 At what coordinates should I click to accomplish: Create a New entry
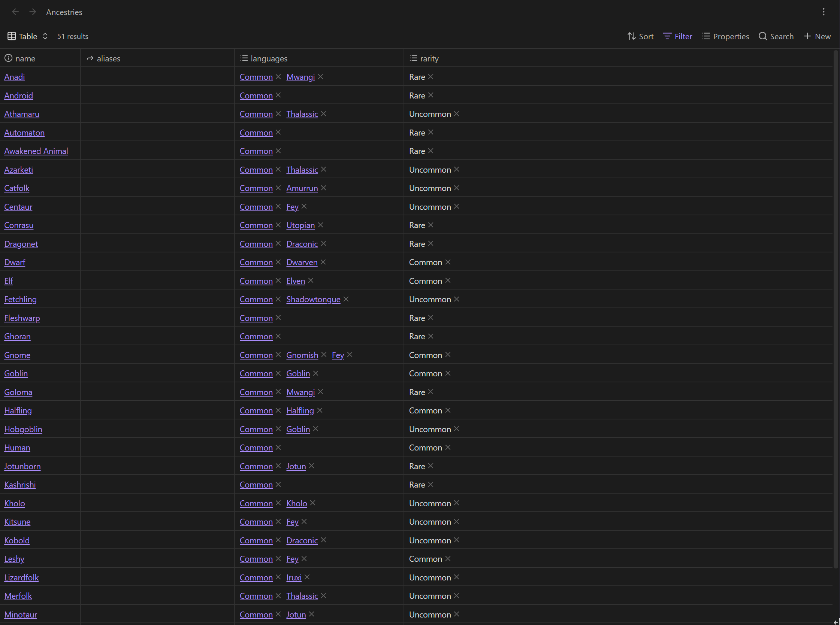tap(817, 36)
